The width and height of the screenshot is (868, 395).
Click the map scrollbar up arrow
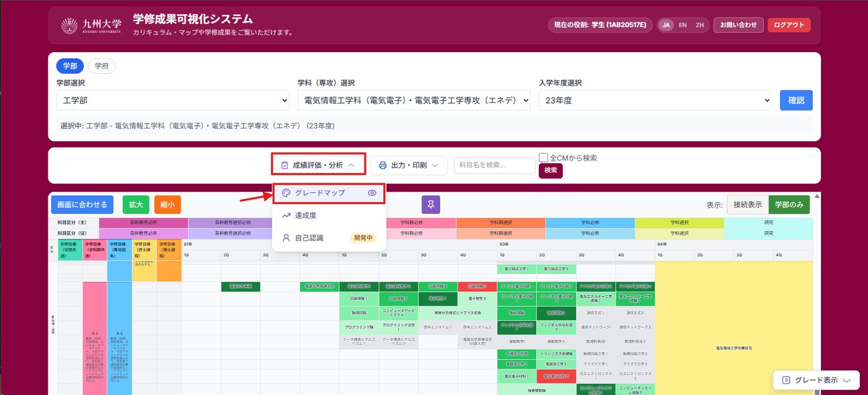(817, 197)
